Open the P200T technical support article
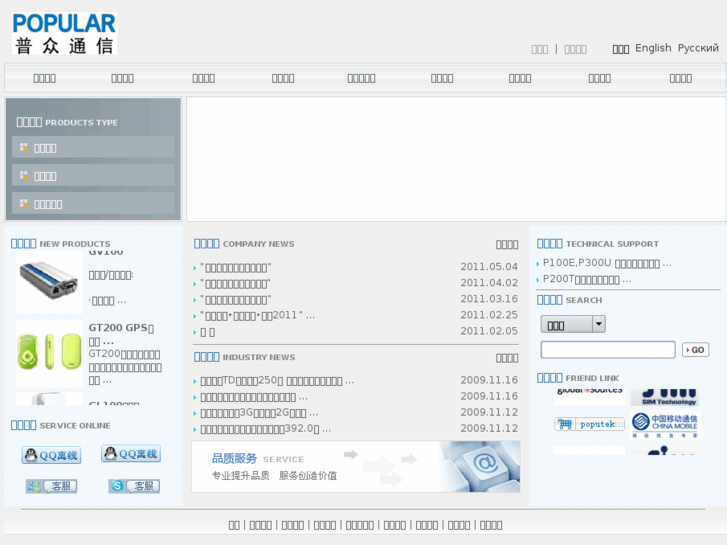Screen dimensions: 727x545 [x=587, y=279]
